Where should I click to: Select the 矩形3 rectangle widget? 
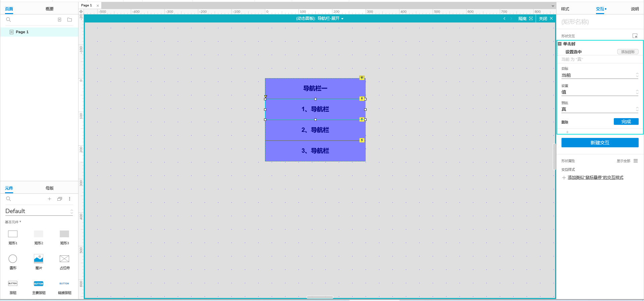tap(64, 234)
